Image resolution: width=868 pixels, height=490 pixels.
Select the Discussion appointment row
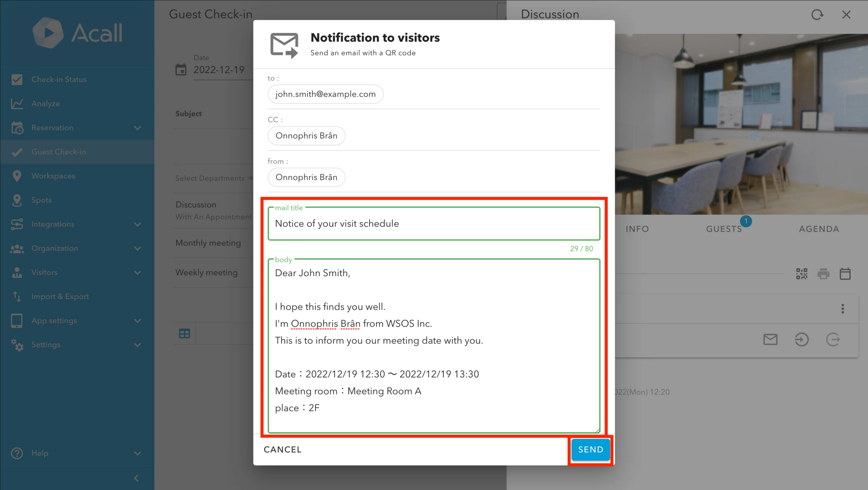(x=214, y=210)
